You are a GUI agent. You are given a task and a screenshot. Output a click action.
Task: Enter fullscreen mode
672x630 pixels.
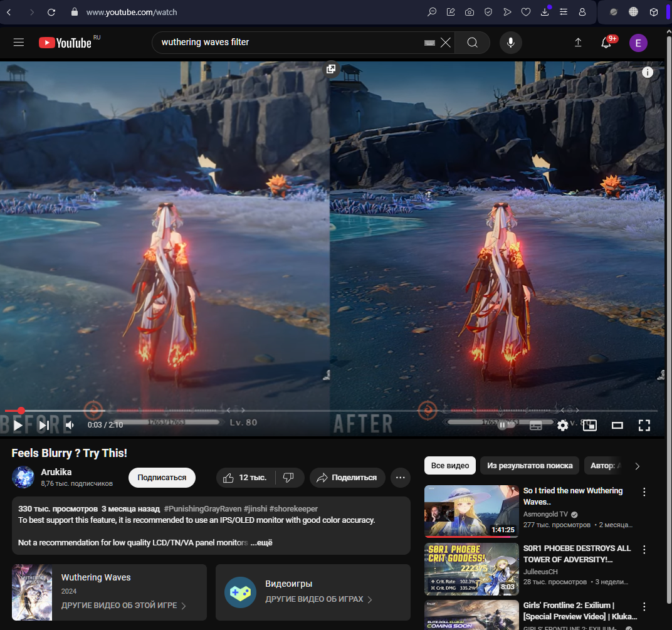point(644,425)
